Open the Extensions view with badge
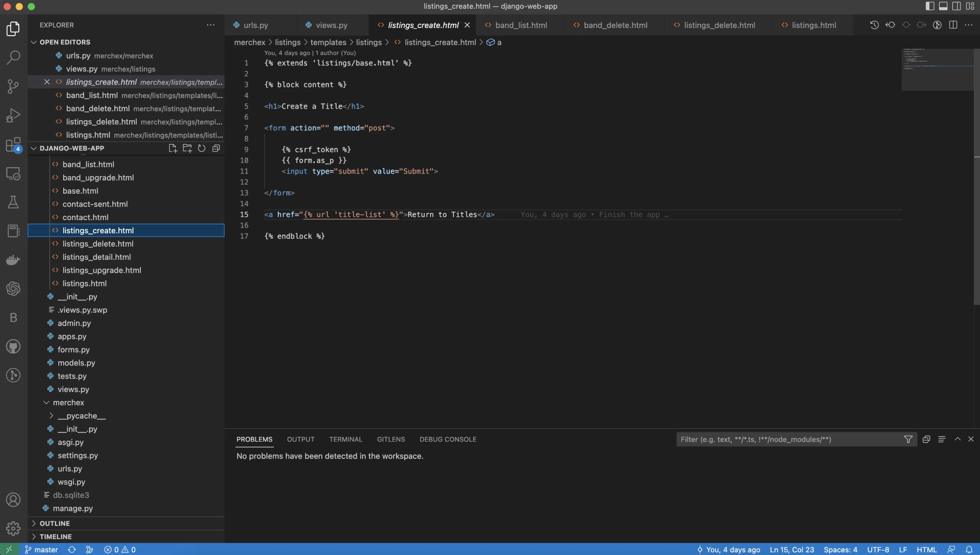This screenshot has width=980, height=555. [13, 145]
